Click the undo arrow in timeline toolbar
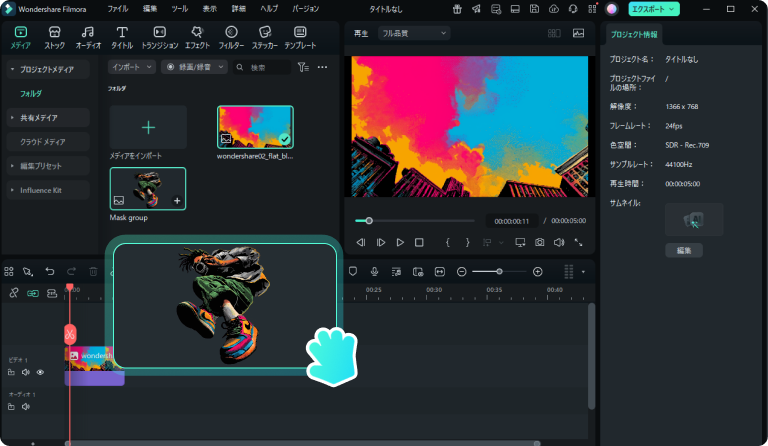The width and height of the screenshot is (768, 446). click(50, 271)
